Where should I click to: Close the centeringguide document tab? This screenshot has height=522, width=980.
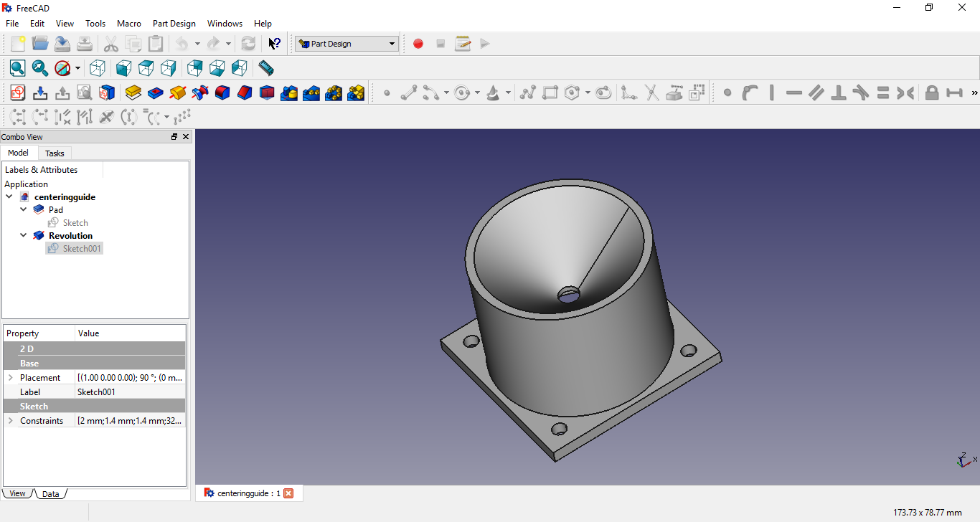click(288, 493)
